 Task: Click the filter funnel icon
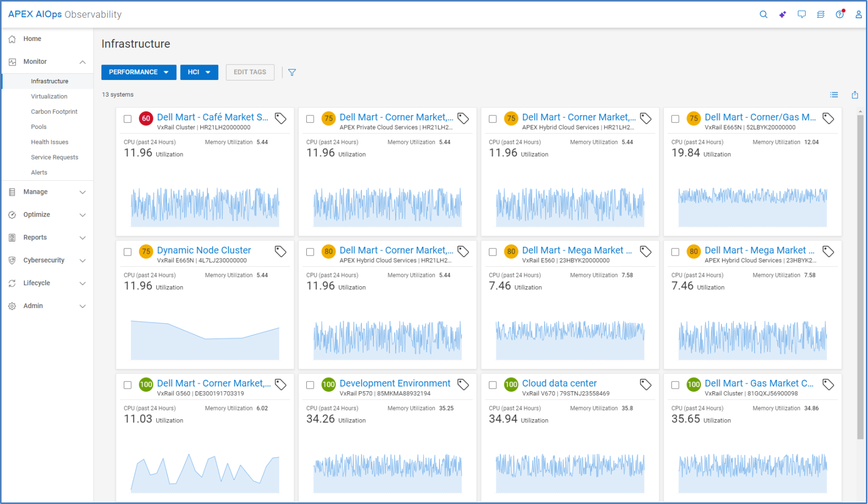292,72
